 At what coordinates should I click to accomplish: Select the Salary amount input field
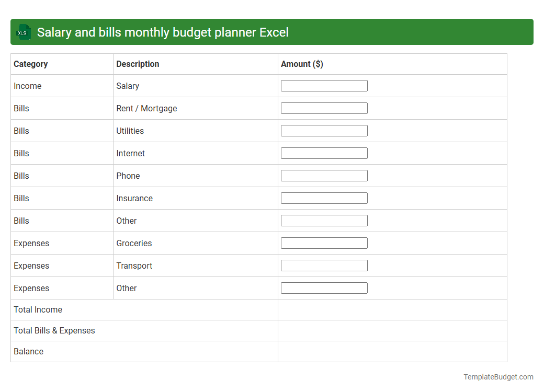click(324, 85)
